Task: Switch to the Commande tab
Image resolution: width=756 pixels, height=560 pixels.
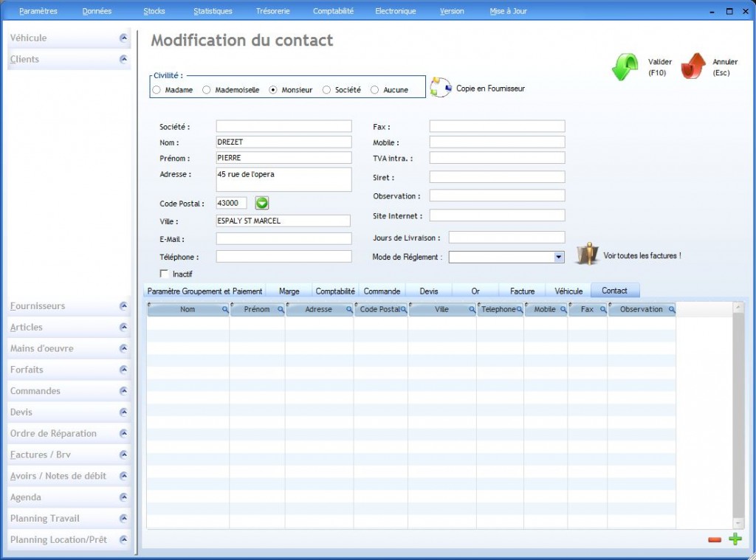Action: point(382,291)
